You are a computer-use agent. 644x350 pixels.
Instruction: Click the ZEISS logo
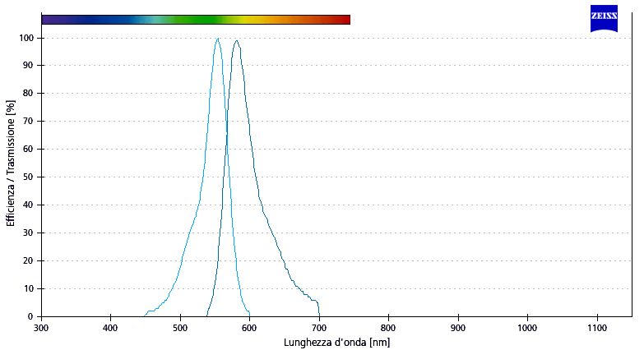pyautogui.click(x=604, y=19)
